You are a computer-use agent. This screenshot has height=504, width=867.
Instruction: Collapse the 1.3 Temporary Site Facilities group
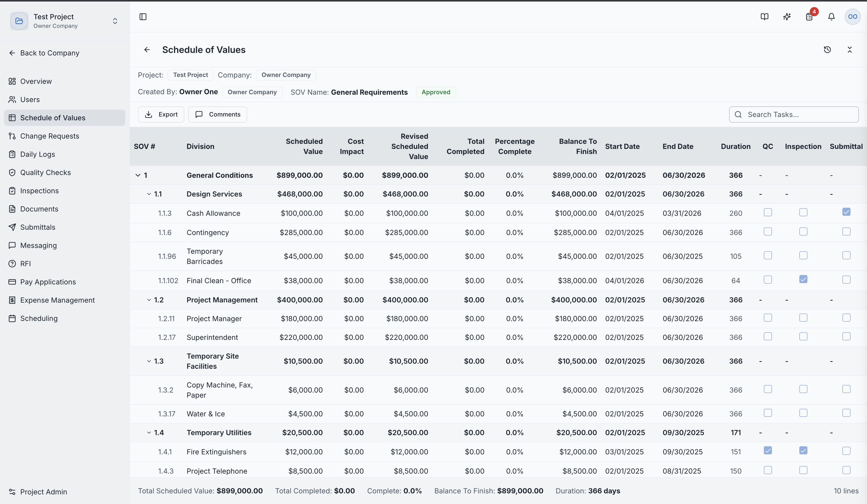tap(149, 361)
